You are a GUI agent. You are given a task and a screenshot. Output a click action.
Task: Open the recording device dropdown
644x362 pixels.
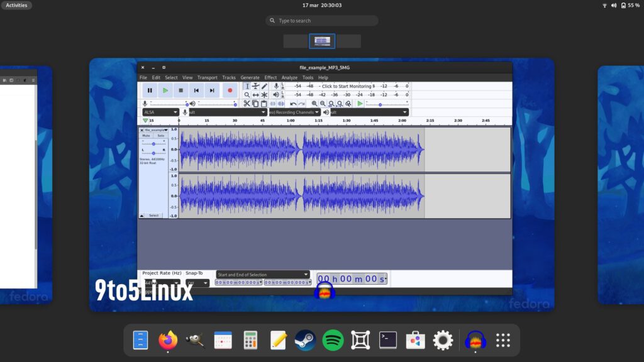click(x=228, y=112)
